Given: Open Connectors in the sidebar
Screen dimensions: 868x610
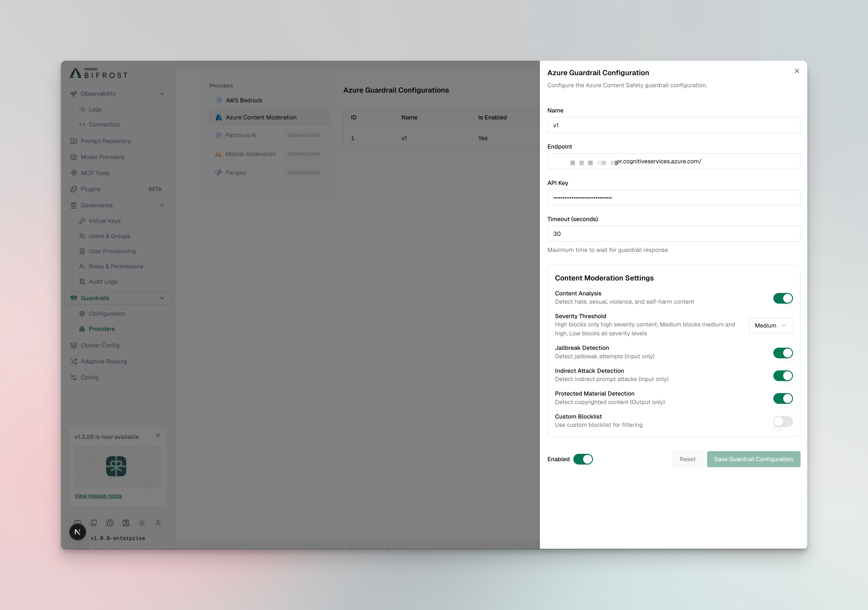Looking at the screenshot, I should coord(104,124).
